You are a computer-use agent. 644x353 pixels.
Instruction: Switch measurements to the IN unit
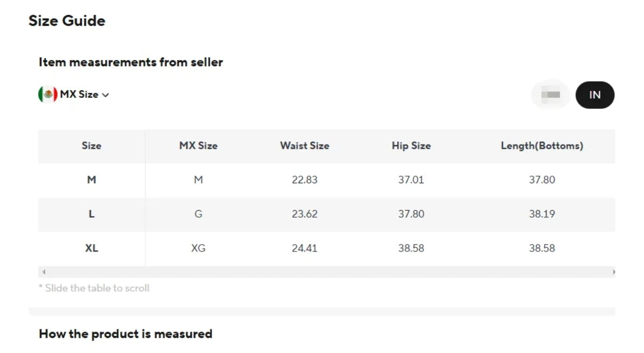click(x=595, y=95)
